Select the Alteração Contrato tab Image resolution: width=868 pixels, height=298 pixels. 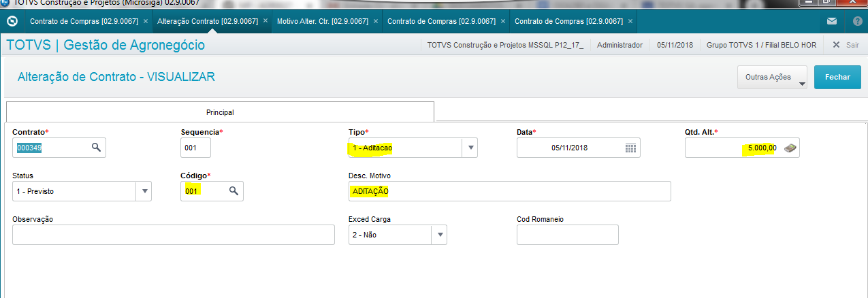click(208, 21)
